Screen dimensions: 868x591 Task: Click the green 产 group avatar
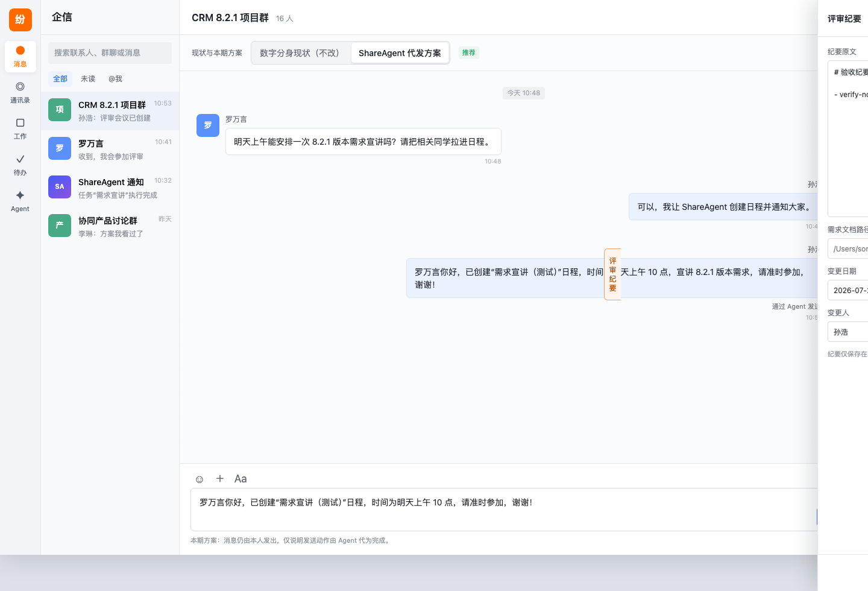pos(60,226)
